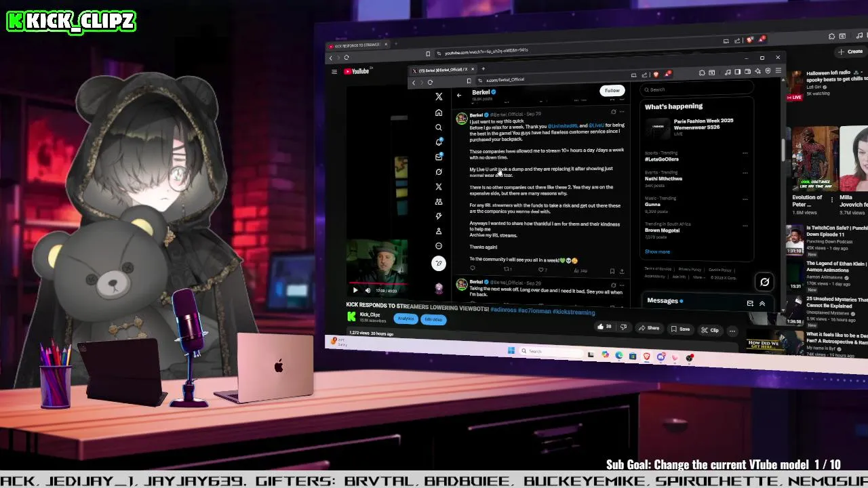Open more options for the Nathi Mthethwa trend
The height and width of the screenshot is (488, 868).
[x=745, y=172]
